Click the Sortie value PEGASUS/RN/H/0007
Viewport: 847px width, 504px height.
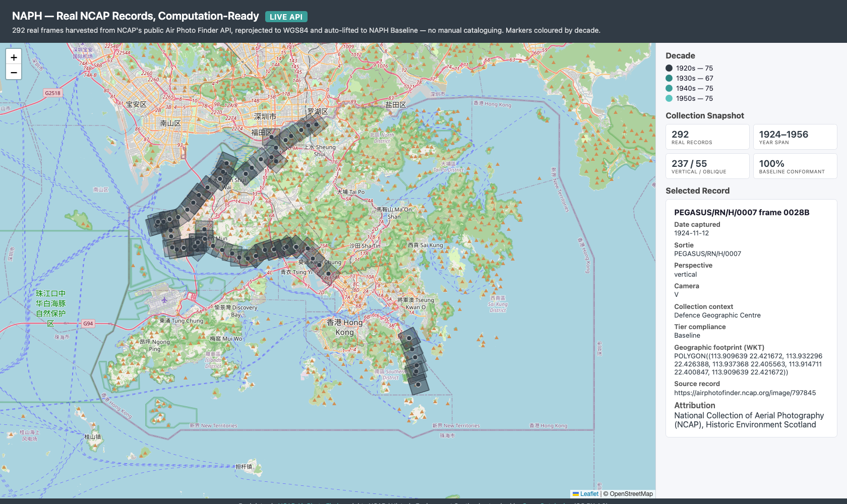[x=707, y=254]
